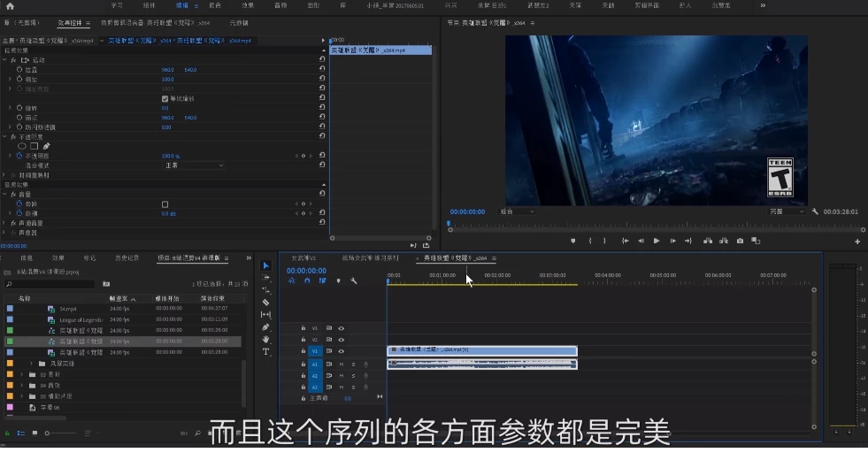Create a 4-point polygon mask under Opacity
Image resolution: width=868 pixels, height=468 pixels.
[34, 146]
